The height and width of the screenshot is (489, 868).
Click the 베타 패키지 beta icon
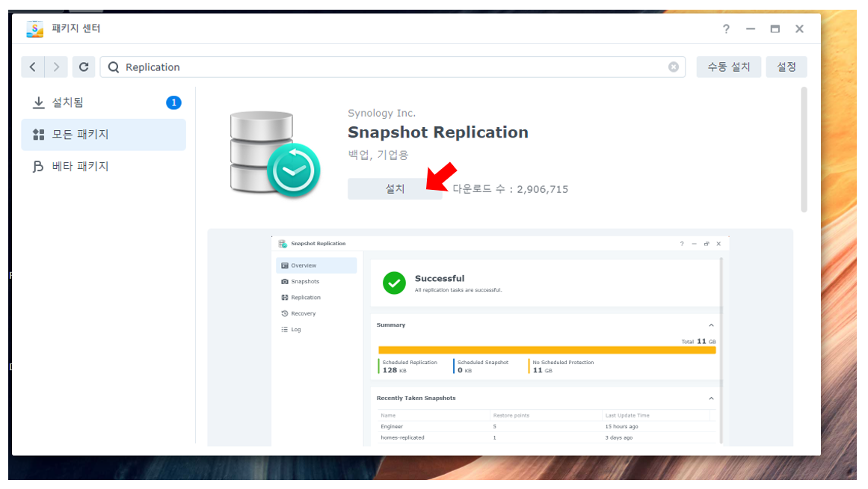click(37, 167)
